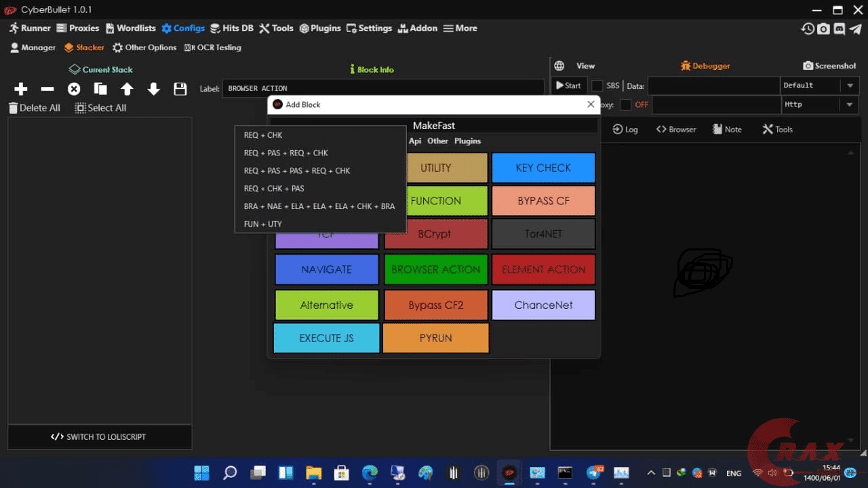Screen dimensions: 868x488
Task: Open the Debugger tab
Action: [705, 66]
